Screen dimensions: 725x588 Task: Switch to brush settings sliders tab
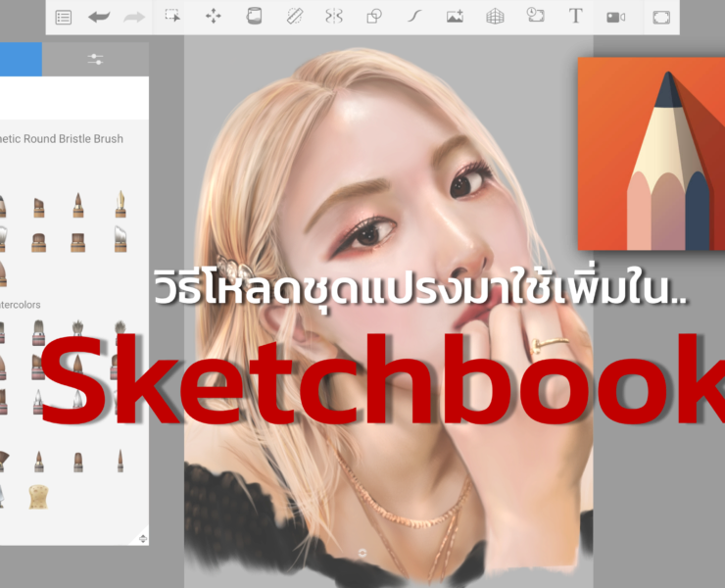pyautogui.click(x=95, y=59)
